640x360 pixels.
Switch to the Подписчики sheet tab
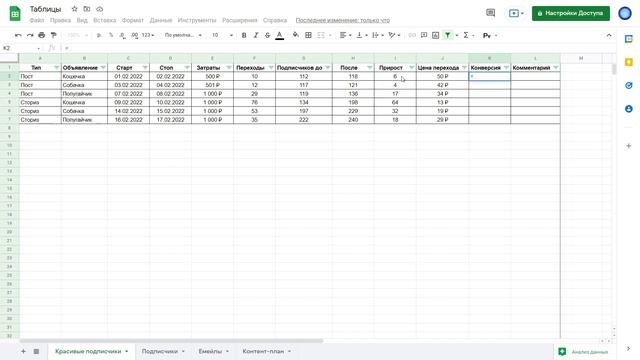160,351
